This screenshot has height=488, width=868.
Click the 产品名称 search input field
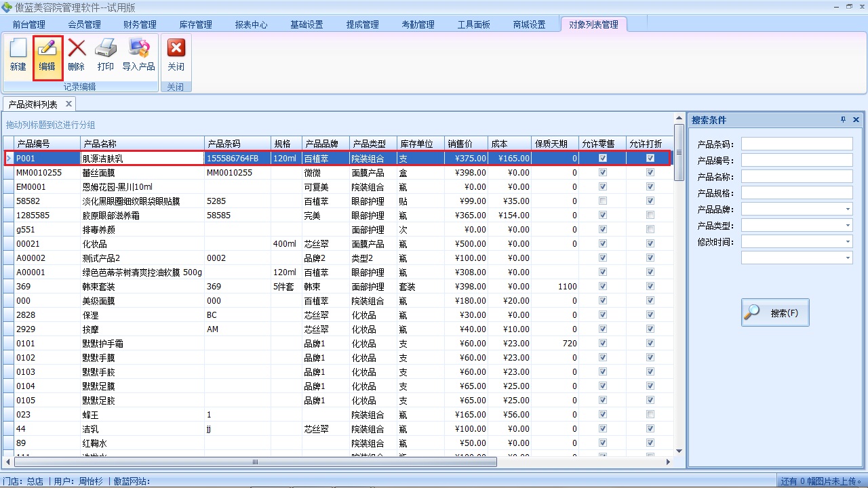click(x=796, y=176)
